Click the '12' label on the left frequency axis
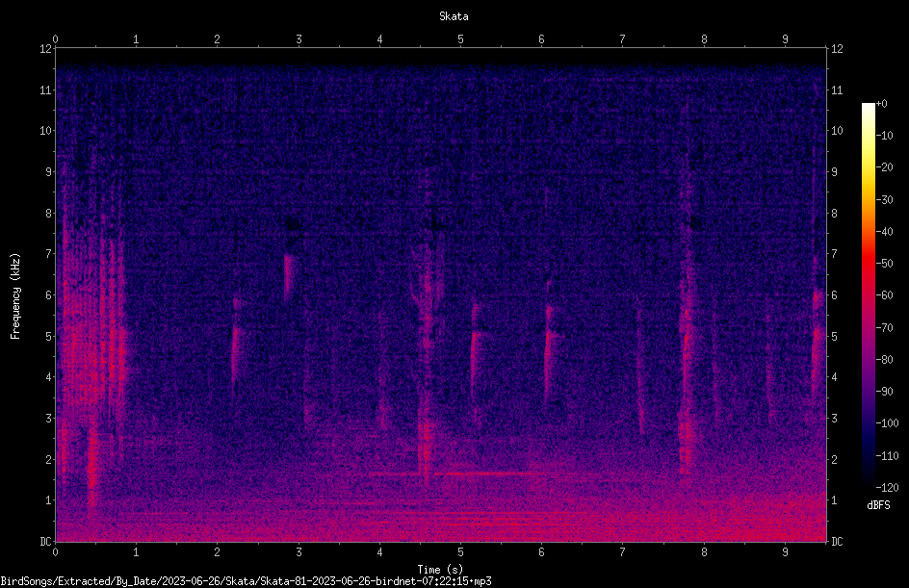Screen dimensions: 909x588 [x=46, y=49]
